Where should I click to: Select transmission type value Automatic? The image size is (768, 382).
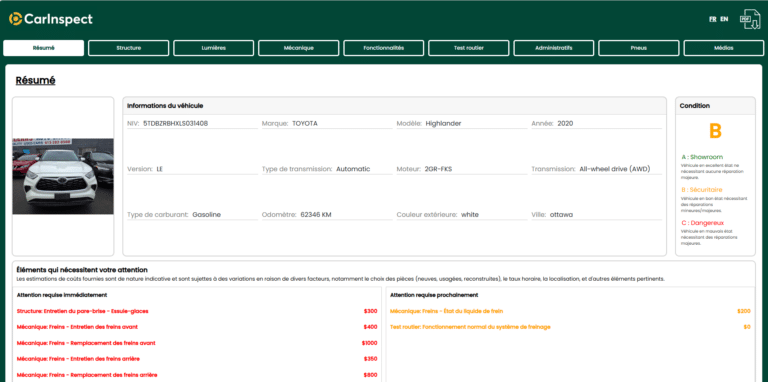coord(353,169)
